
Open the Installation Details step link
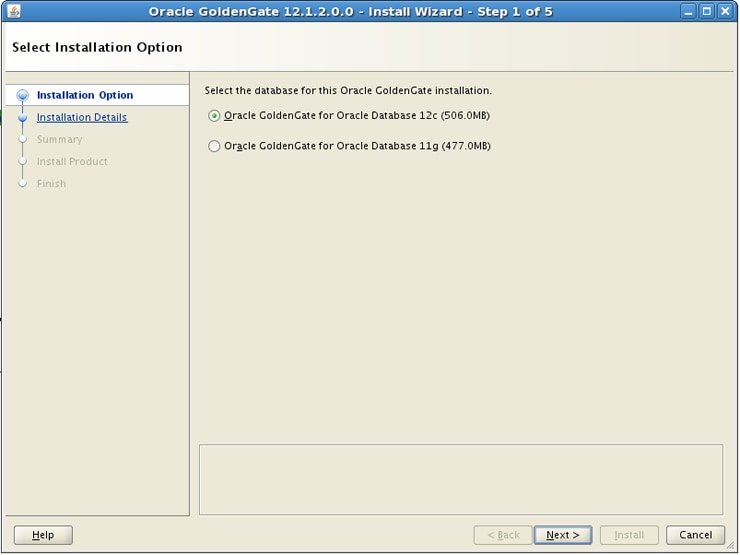pos(82,117)
